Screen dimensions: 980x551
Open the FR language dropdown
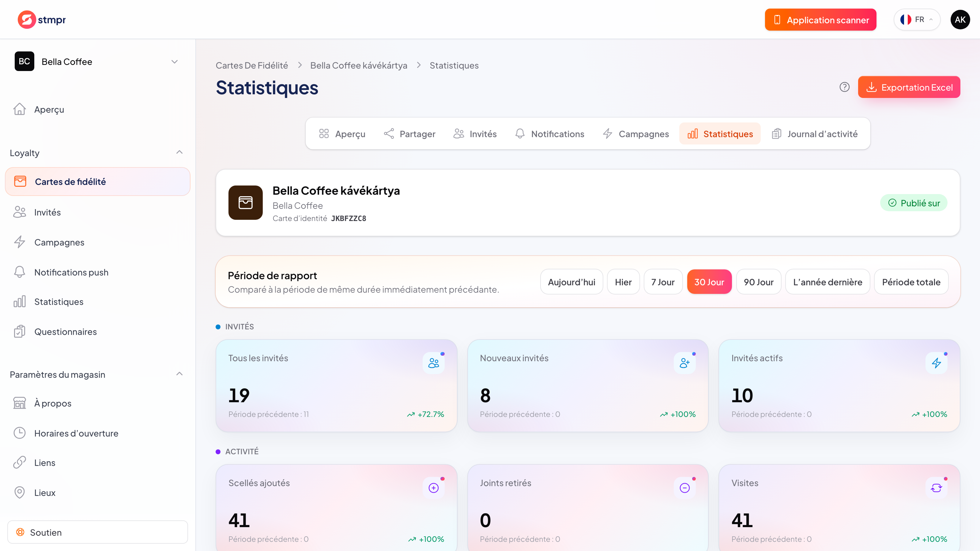(x=917, y=19)
